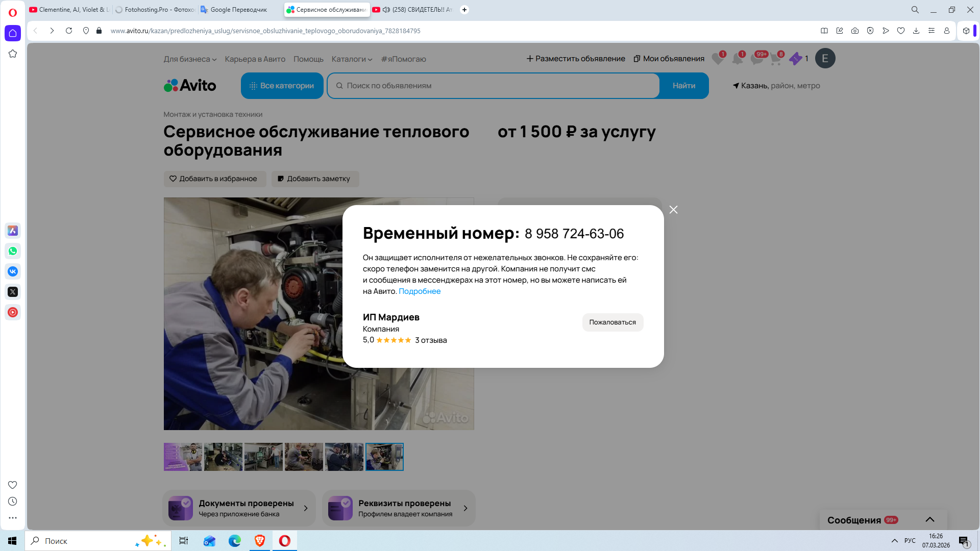Open WhatsApp in Opera sidebar
Image resolution: width=980 pixels, height=551 pixels.
coord(13,251)
